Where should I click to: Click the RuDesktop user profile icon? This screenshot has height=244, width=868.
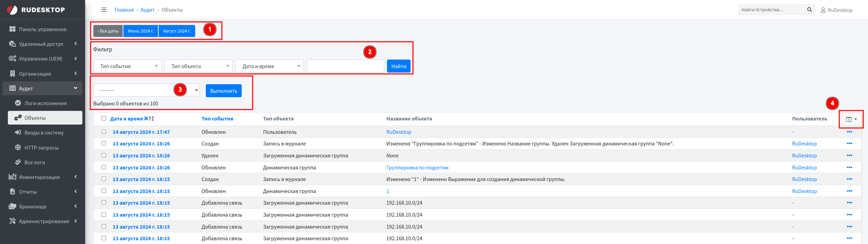[x=823, y=10]
